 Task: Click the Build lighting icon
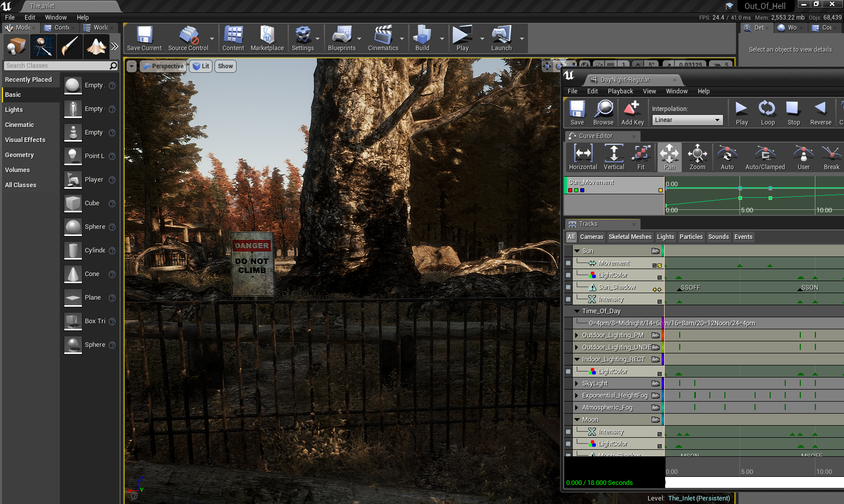[422, 38]
